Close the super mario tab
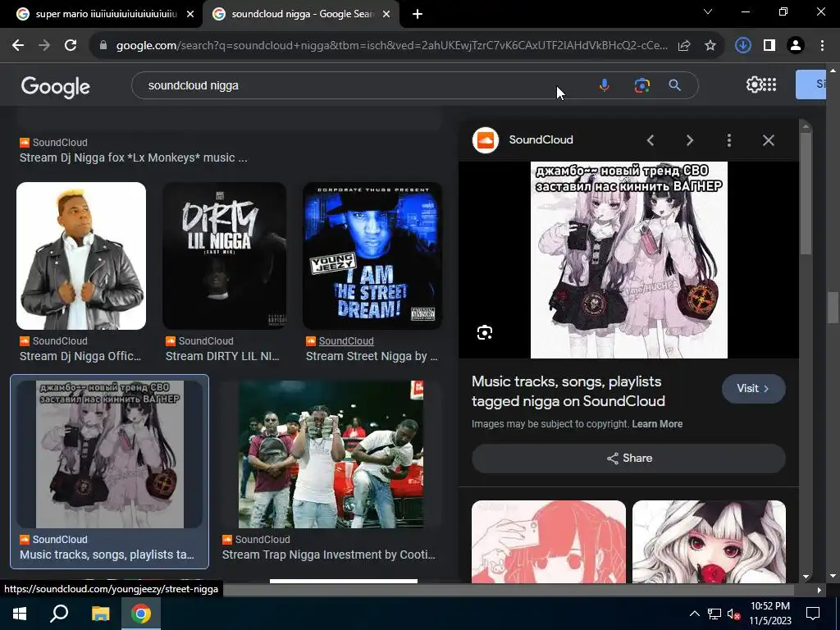This screenshot has width=840, height=630. [x=190, y=15]
